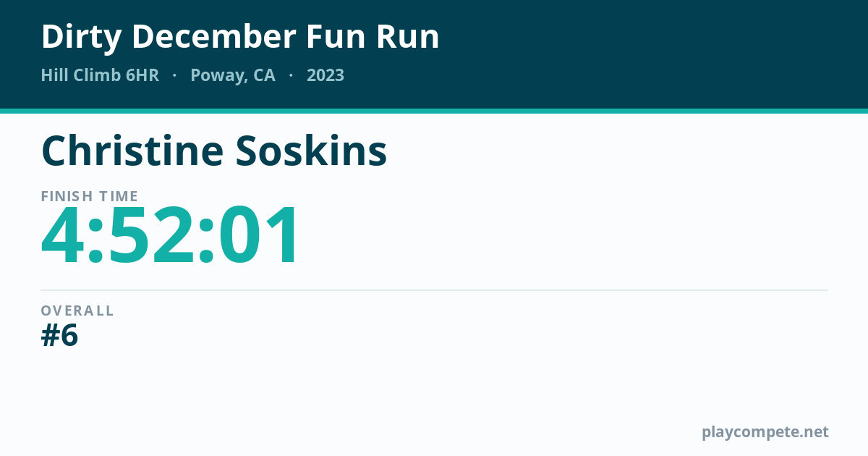
Task: Click the teal stripe under the header
Action: point(434,111)
